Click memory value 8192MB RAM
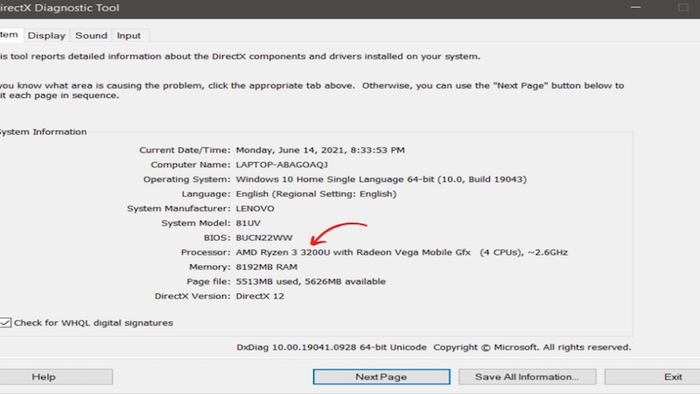Viewport: 700px width, 394px height. click(x=267, y=267)
